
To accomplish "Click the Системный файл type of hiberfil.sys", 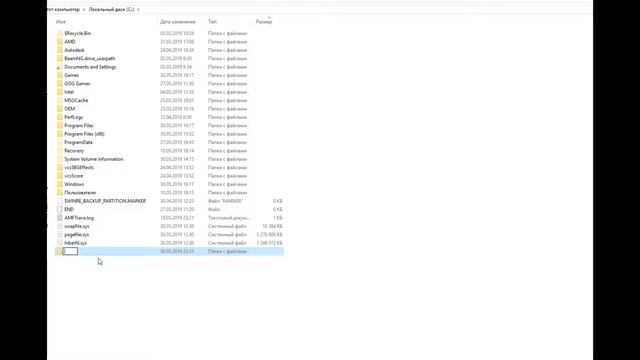I will 227,242.
